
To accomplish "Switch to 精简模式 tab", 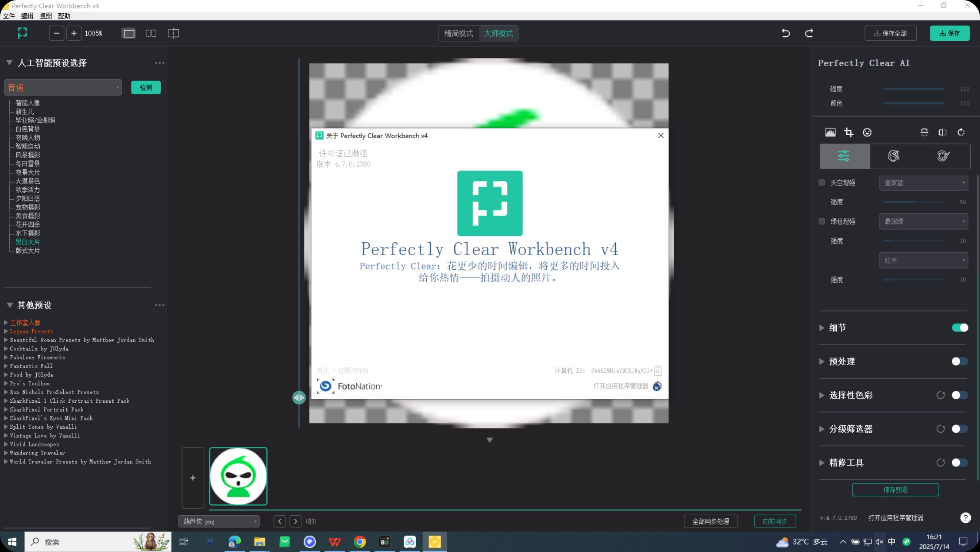I will pyautogui.click(x=459, y=33).
